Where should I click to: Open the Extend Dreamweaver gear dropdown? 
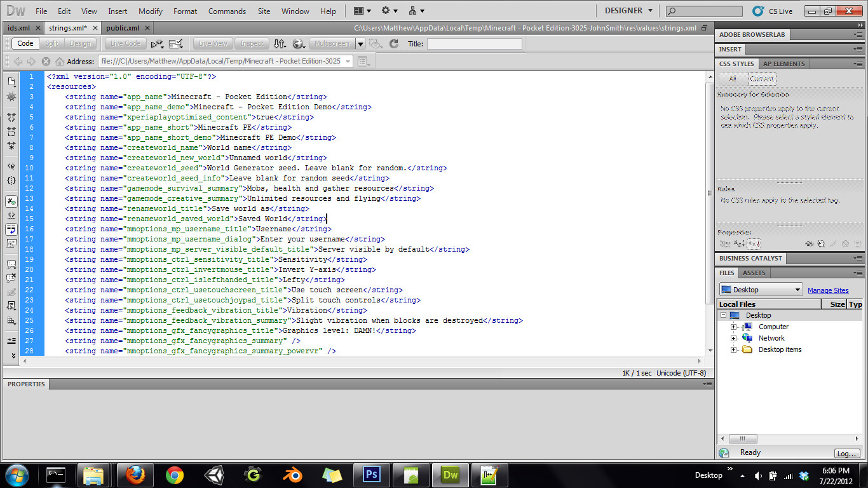(x=390, y=11)
